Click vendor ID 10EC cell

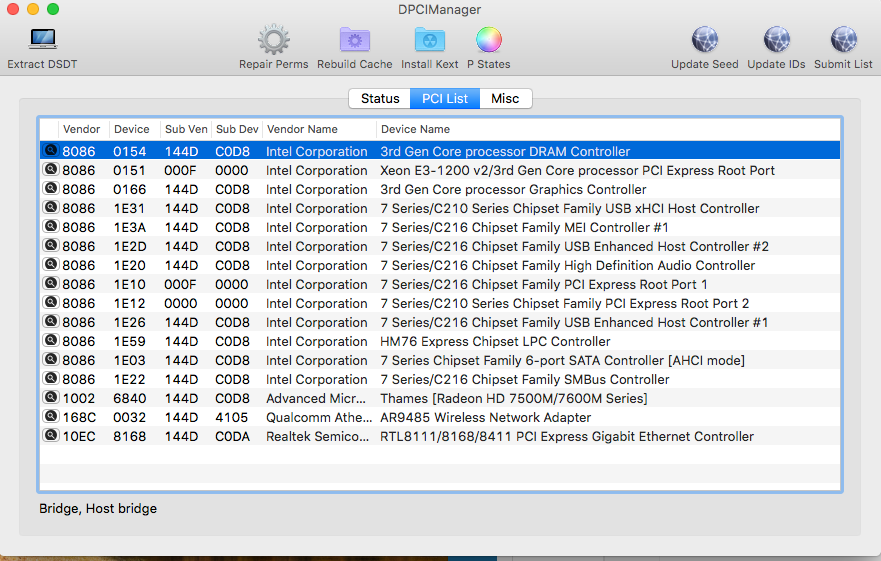79,436
